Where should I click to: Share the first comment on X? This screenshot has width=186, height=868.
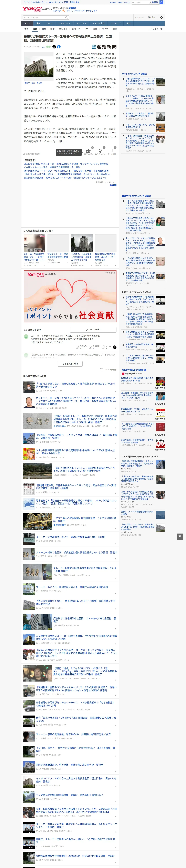click(115, 347)
